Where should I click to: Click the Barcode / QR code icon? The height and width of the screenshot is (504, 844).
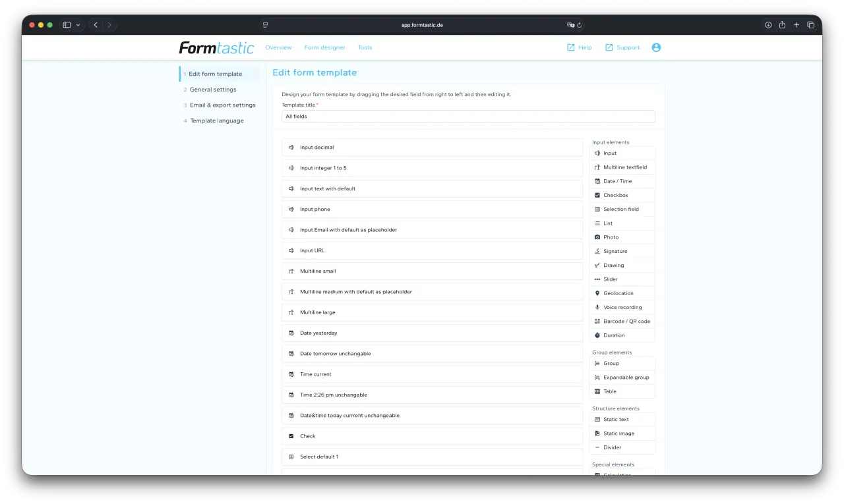[x=597, y=322]
